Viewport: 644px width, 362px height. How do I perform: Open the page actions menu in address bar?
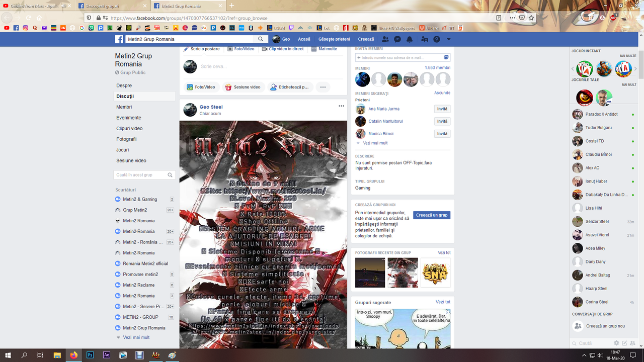tap(512, 18)
